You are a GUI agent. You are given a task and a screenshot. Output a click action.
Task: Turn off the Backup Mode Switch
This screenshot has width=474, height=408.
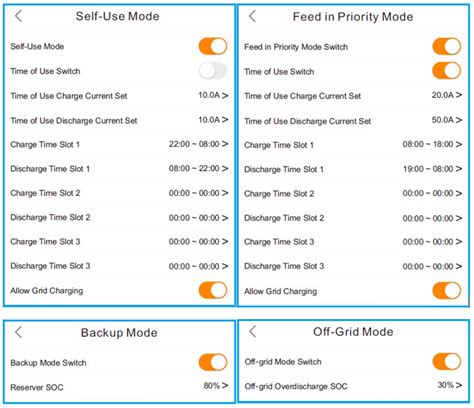pyautogui.click(x=213, y=362)
